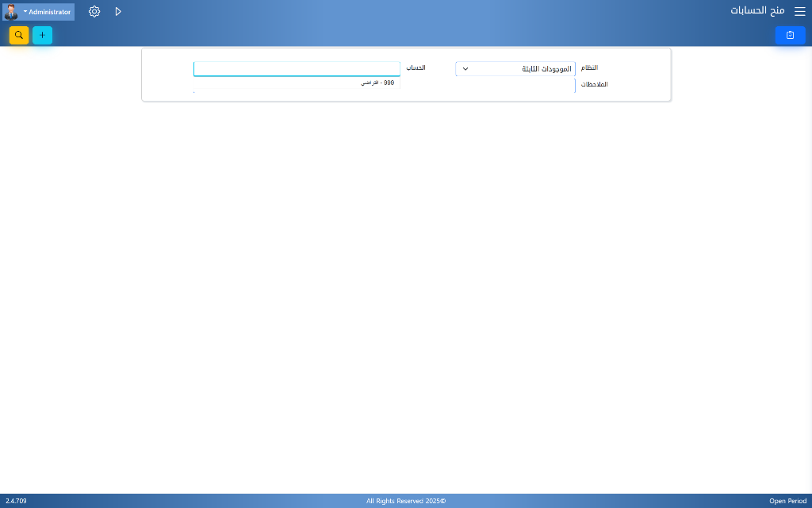Click version number 2.4.709 in footer
Viewport: 812px width, 508px height.
16,501
